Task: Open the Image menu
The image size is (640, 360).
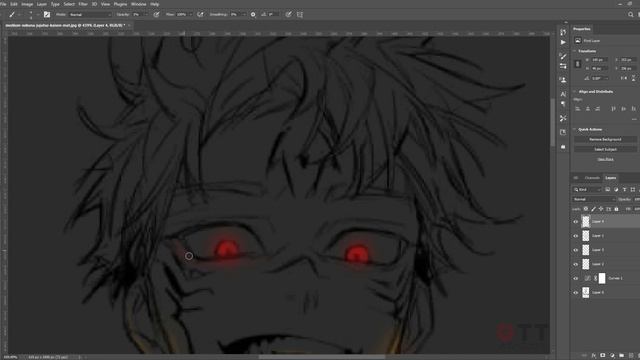Action: [27, 4]
